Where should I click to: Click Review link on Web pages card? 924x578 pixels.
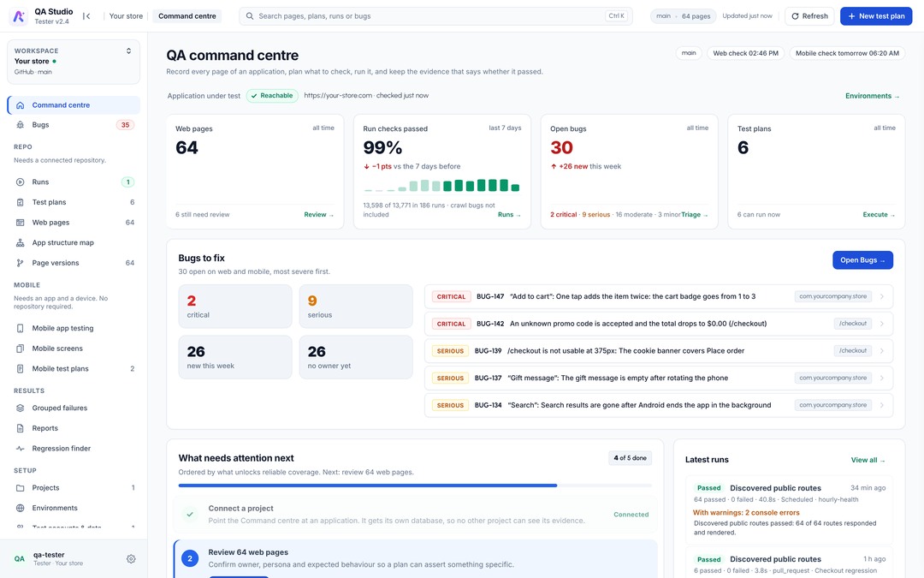tap(319, 215)
